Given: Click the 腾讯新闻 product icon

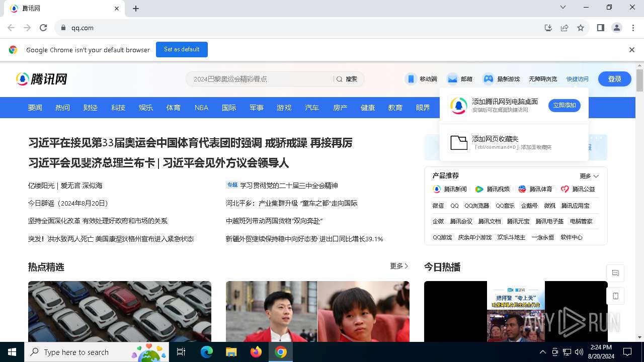Looking at the screenshot, I should (437, 189).
